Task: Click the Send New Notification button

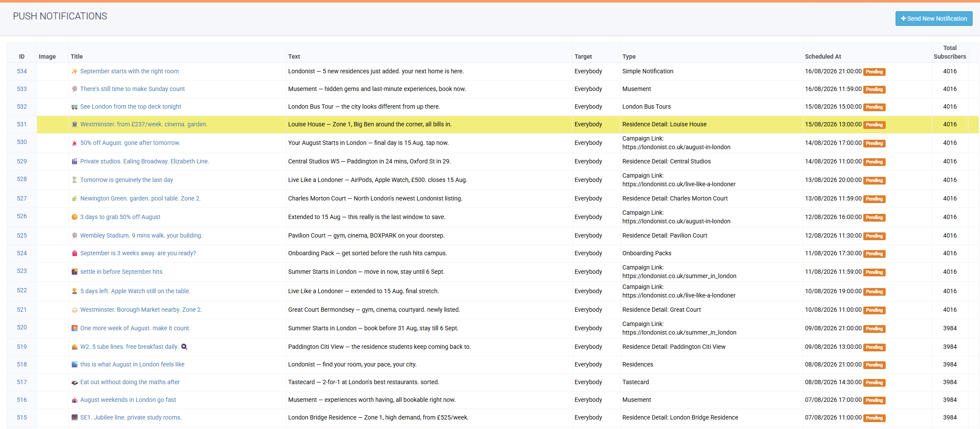Action: tap(933, 19)
